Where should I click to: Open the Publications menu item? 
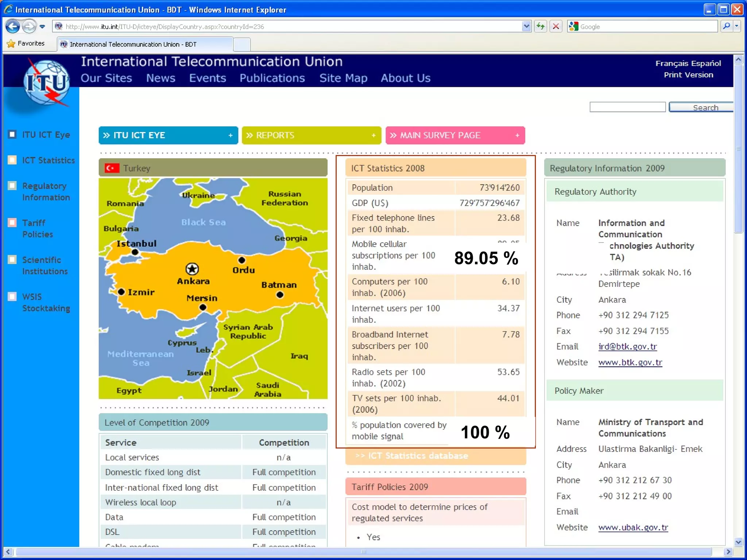pos(272,78)
